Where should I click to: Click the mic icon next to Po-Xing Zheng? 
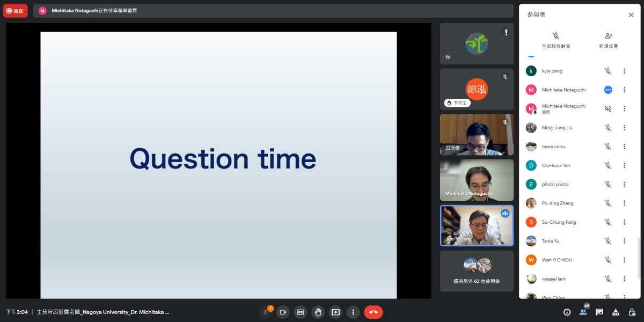click(608, 203)
